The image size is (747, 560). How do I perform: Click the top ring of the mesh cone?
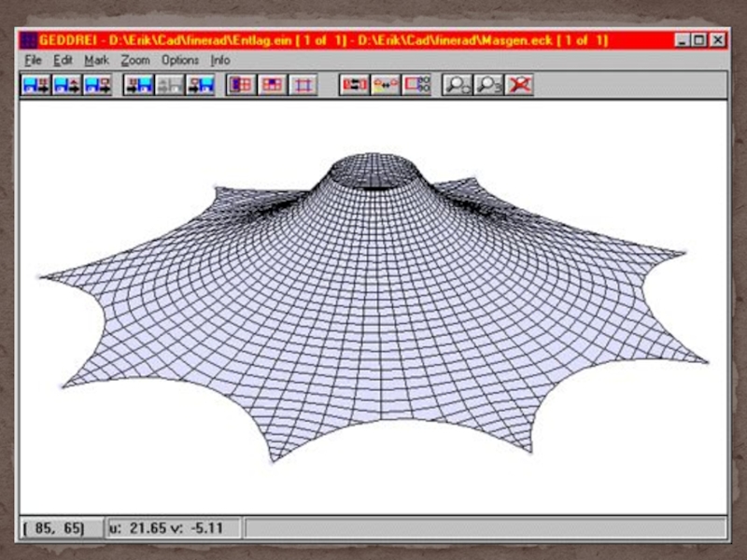pyautogui.click(x=375, y=172)
